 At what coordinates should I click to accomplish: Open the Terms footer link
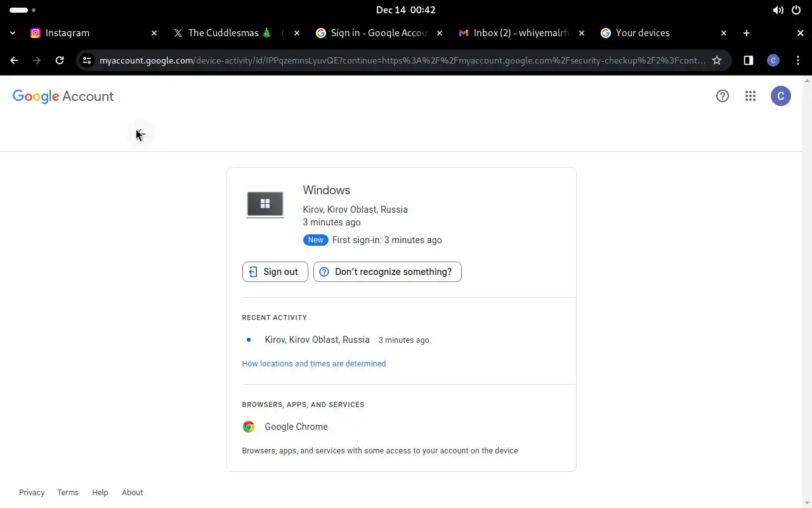pyautogui.click(x=68, y=493)
